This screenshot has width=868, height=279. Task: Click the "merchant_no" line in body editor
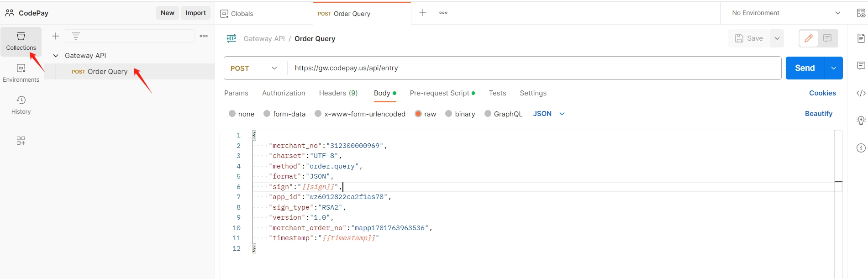click(x=328, y=146)
